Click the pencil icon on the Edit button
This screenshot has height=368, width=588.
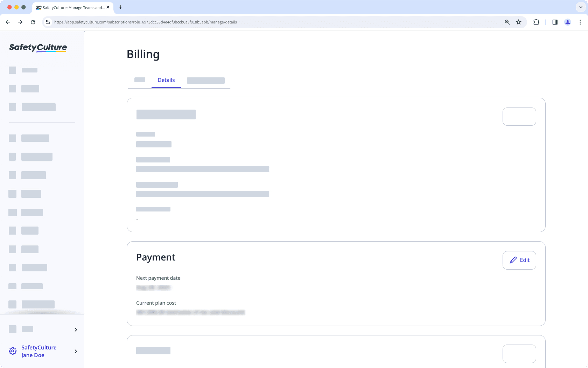click(513, 260)
